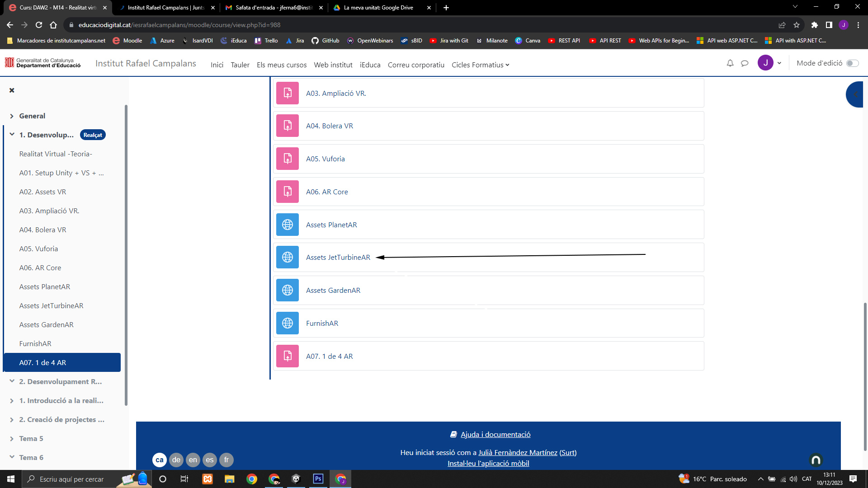This screenshot has height=488, width=868.
Task: Close the course index with the X icon
Action: (x=12, y=90)
